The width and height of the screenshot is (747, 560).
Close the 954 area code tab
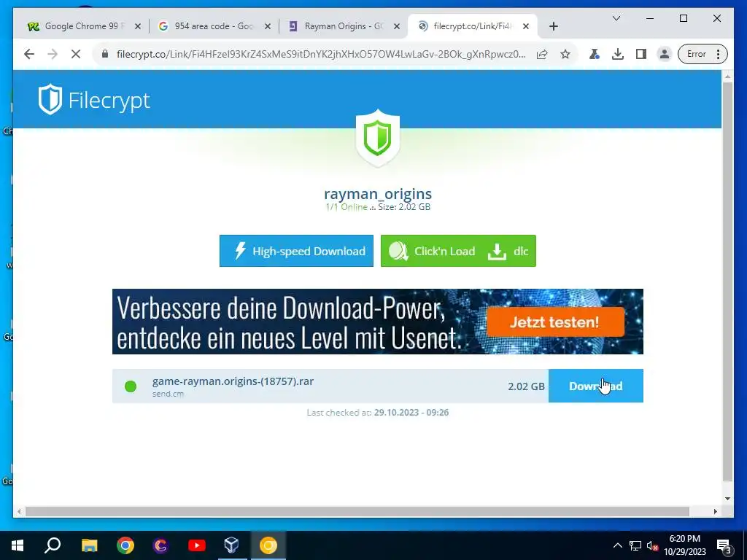[268, 27]
